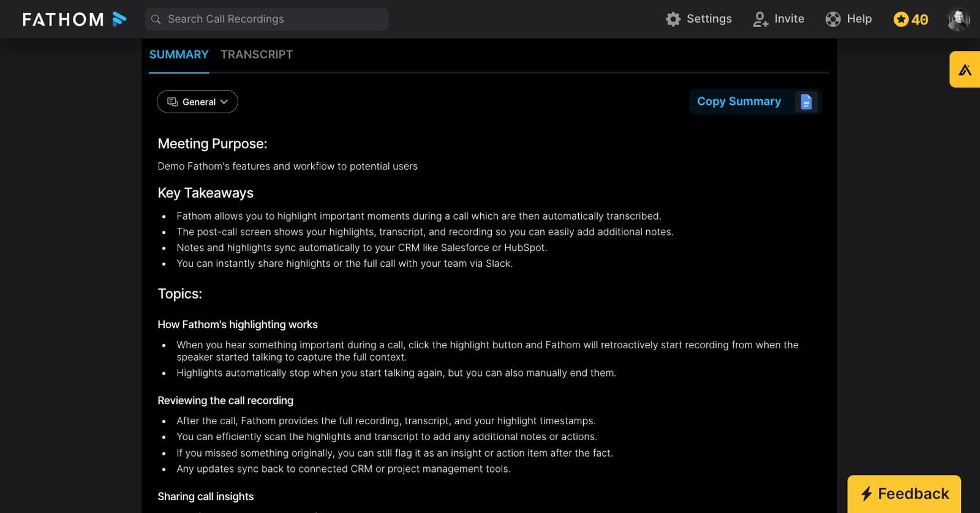Click the Help lifebuoy icon
Image resolution: width=980 pixels, height=513 pixels.
(833, 19)
